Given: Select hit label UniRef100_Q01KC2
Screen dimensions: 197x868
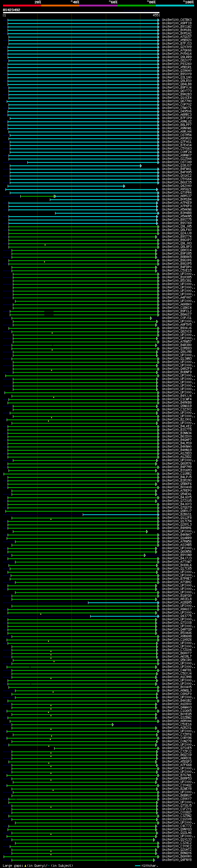Looking at the screenshot, I should coord(177,176).
